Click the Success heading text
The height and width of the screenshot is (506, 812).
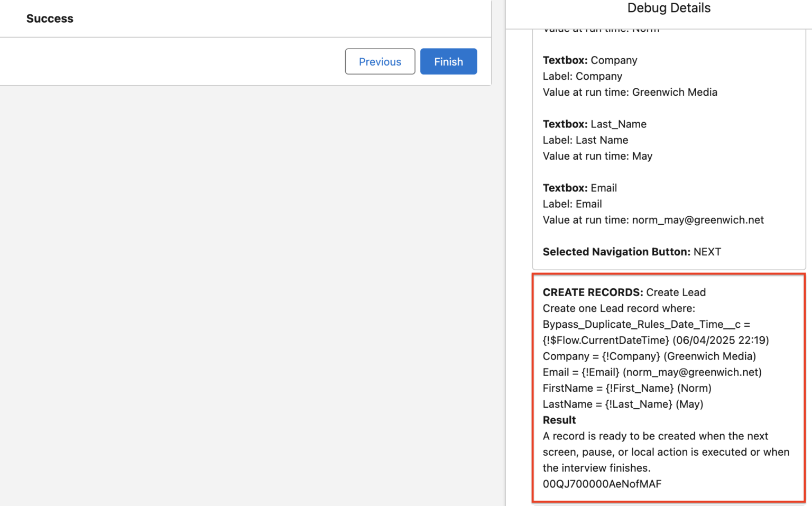(50, 19)
